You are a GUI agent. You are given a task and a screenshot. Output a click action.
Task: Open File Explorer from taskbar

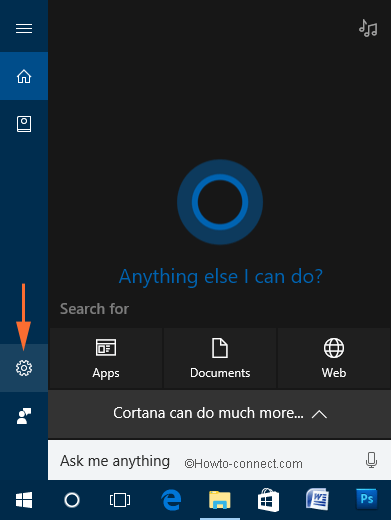220,500
